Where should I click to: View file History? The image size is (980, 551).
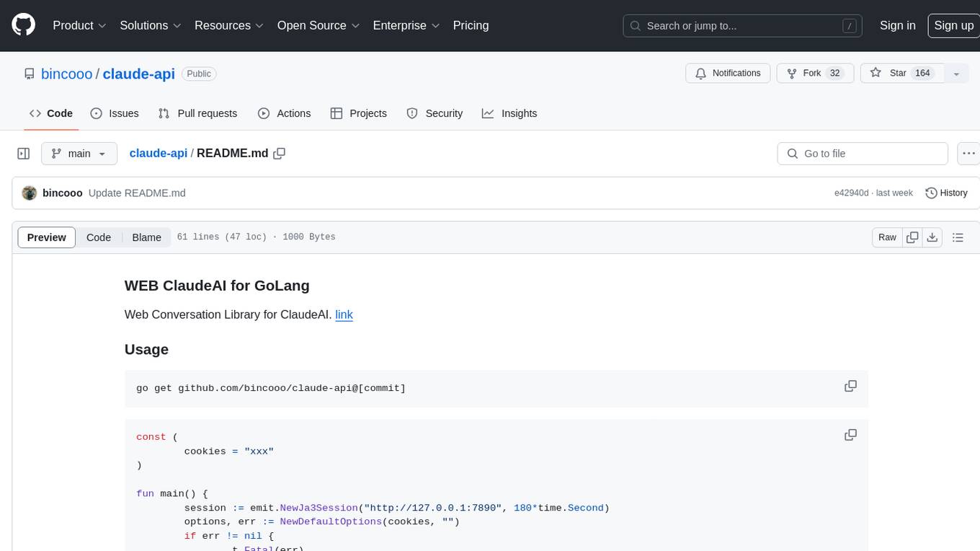[946, 193]
